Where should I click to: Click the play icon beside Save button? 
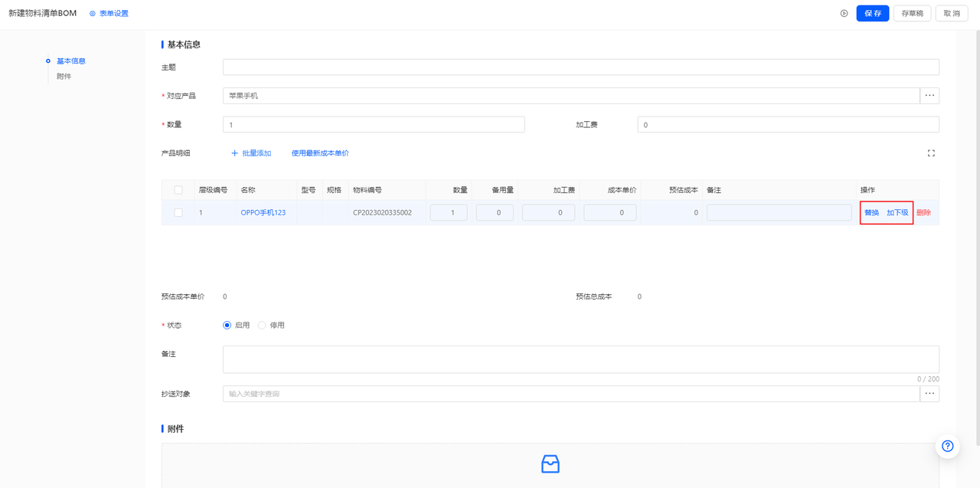click(844, 14)
